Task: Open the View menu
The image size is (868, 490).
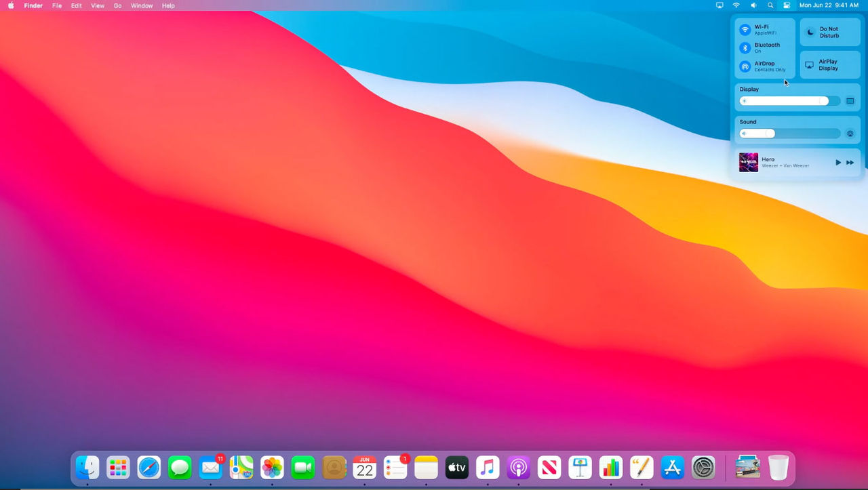Action: tap(98, 5)
